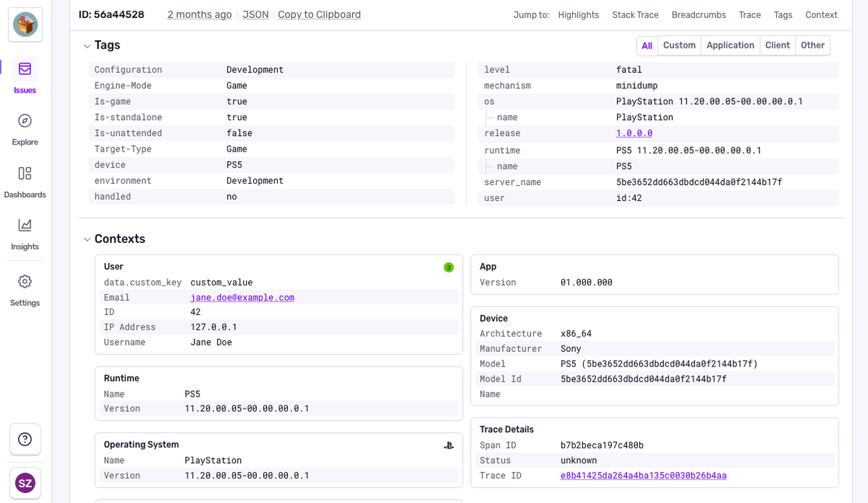
Task: Jump to Stack Trace section
Action: pos(635,14)
